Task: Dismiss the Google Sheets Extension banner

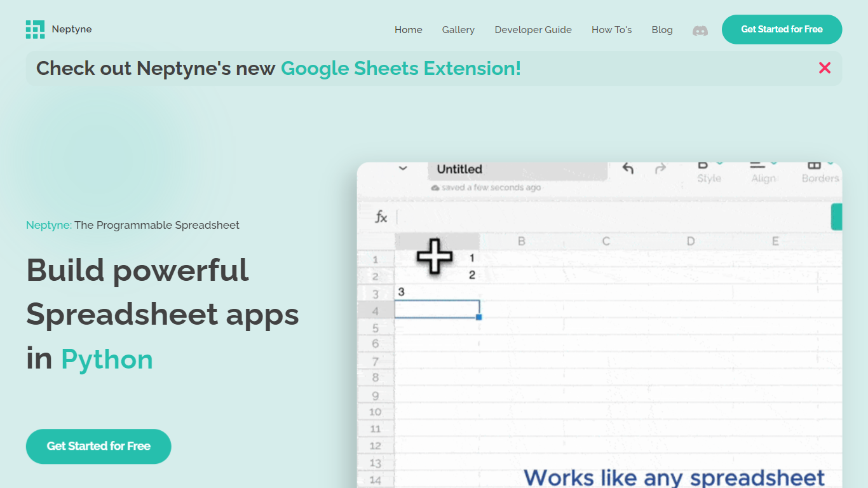Action: pos(824,68)
